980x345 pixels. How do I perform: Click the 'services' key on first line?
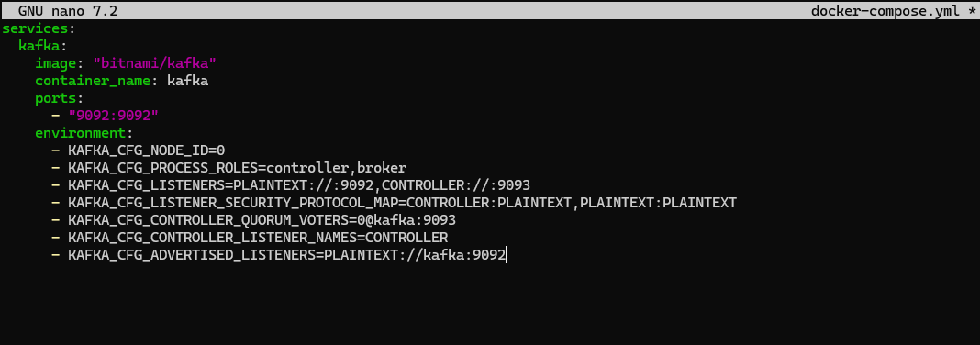tap(34, 28)
